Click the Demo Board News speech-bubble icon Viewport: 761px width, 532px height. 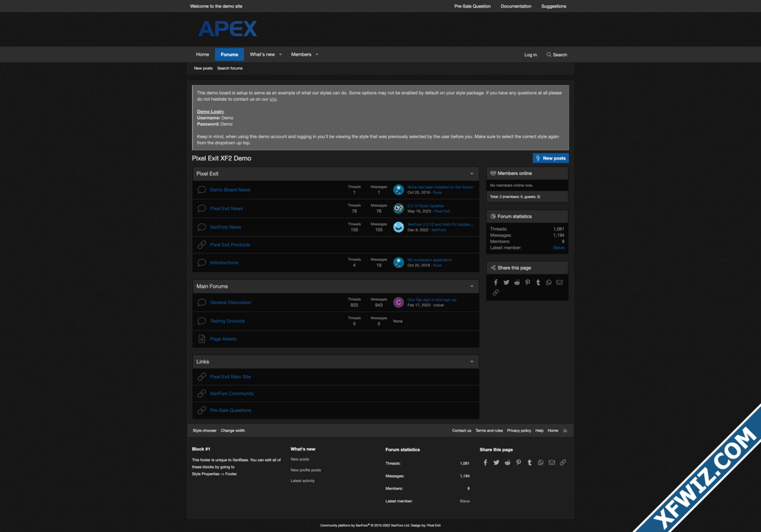202,190
